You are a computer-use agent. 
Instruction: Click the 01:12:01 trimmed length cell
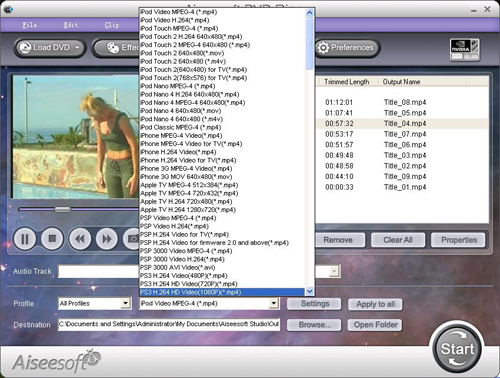pos(339,102)
